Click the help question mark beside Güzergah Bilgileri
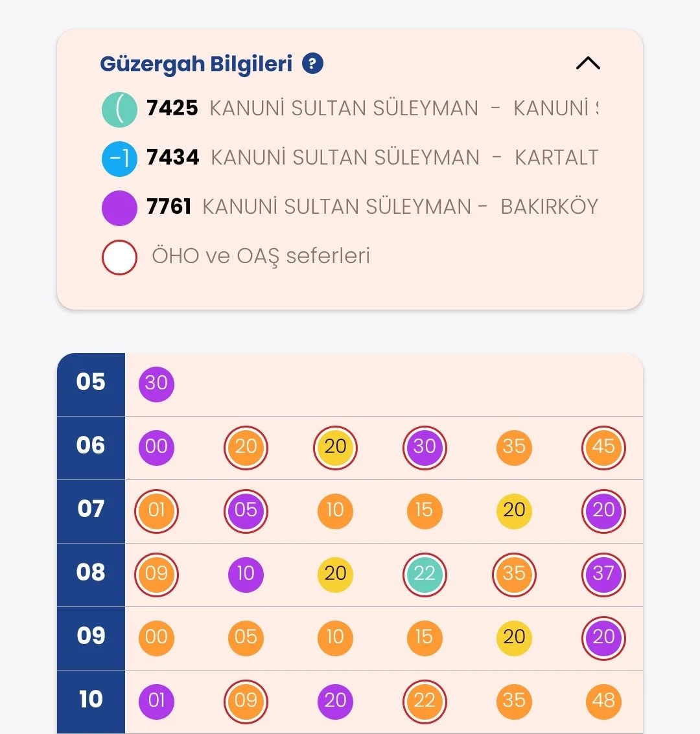The width and height of the screenshot is (700, 734). pyautogui.click(x=312, y=63)
